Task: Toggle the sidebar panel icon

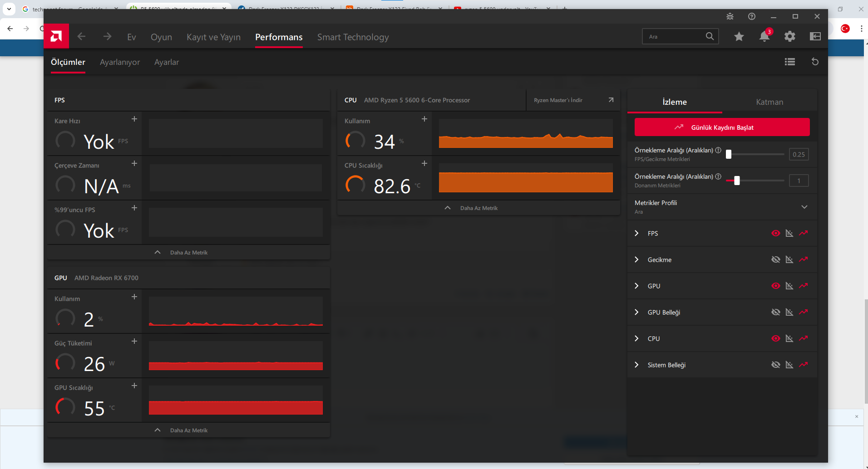Action: pos(815,36)
